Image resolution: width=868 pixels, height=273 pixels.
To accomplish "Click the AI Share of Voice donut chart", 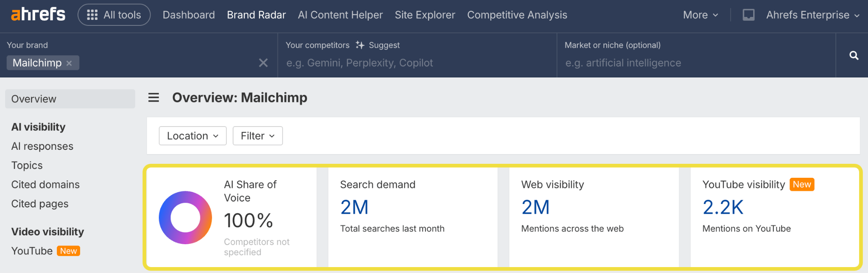I will pyautogui.click(x=185, y=218).
